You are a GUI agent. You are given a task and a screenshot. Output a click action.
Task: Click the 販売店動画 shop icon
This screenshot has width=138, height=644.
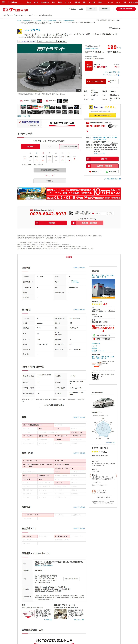point(47,101)
